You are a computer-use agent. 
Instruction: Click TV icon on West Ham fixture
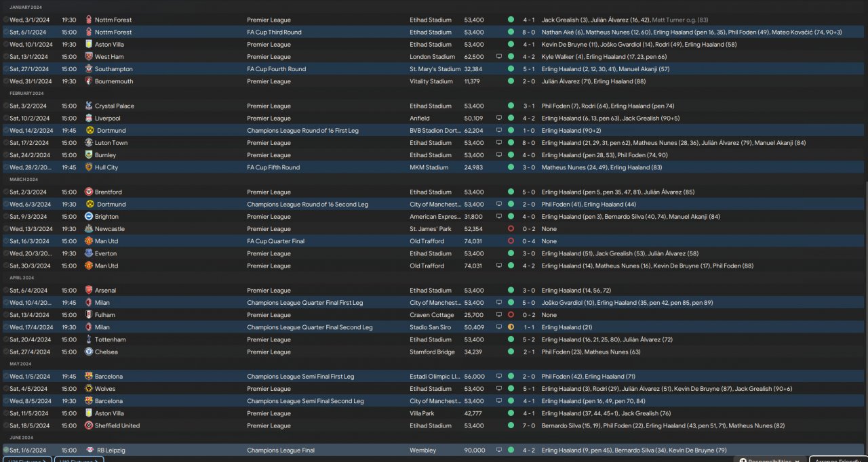pyautogui.click(x=499, y=57)
